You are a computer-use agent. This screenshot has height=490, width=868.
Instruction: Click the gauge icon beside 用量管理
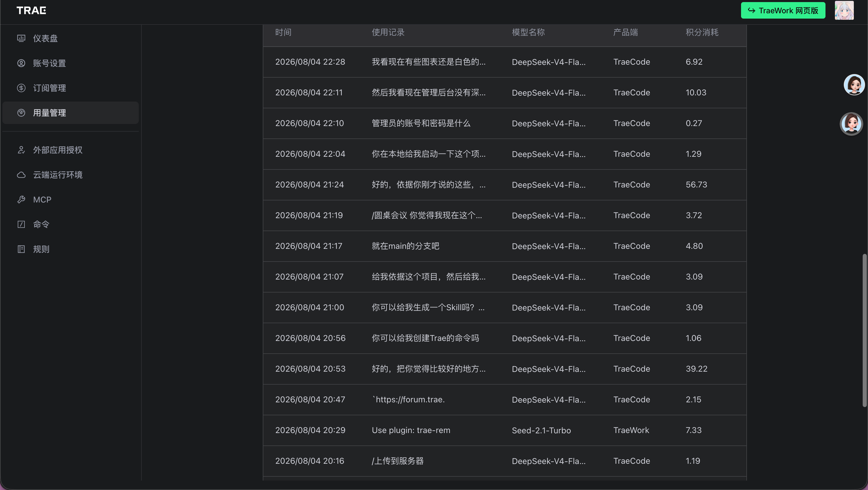point(21,113)
